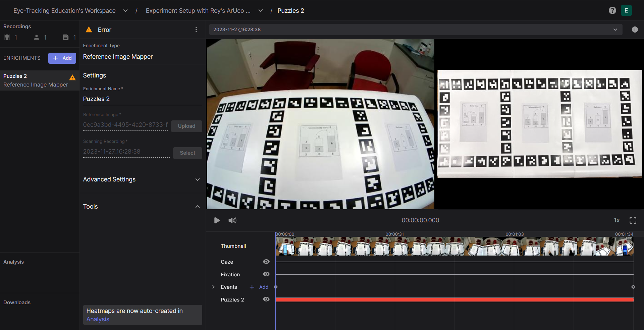Click the Select scanning recording button

tap(187, 153)
